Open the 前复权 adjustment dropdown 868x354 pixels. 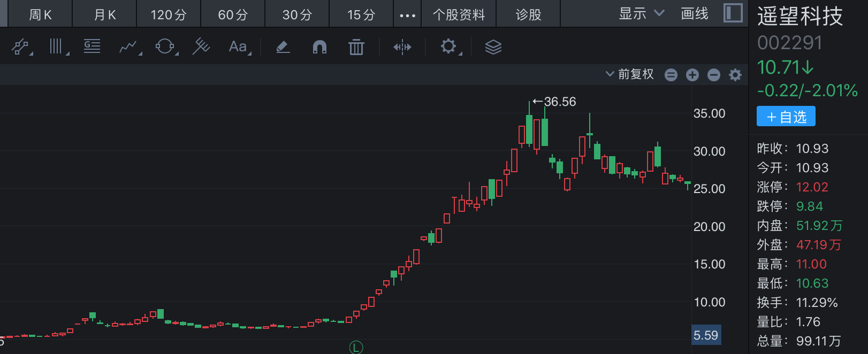point(630,74)
